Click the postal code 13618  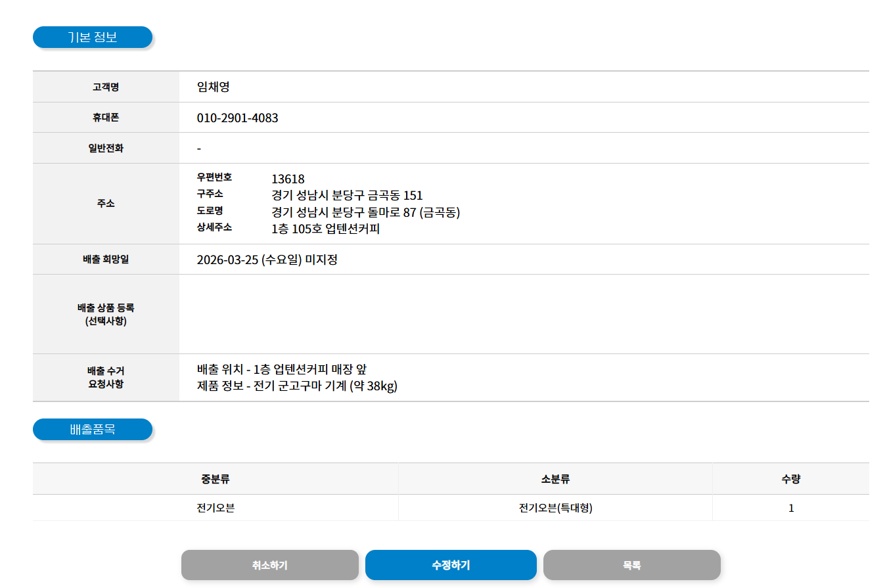pyautogui.click(x=288, y=179)
